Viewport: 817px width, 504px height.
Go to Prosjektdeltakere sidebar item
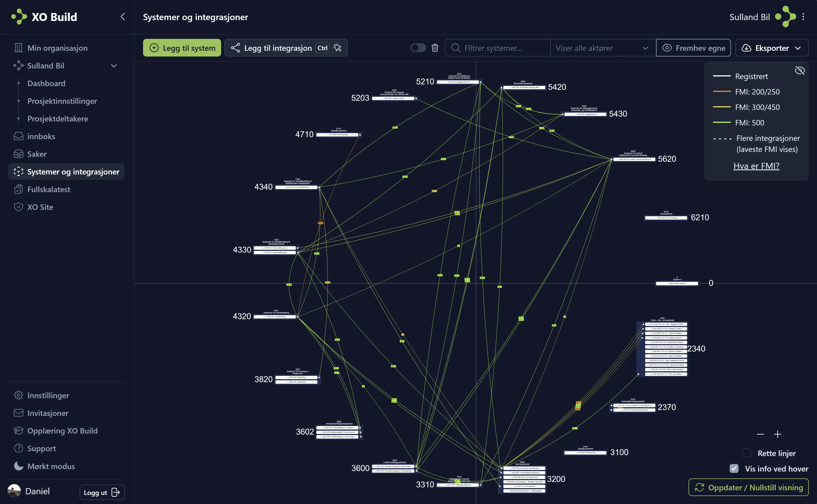[x=58, y=119]
